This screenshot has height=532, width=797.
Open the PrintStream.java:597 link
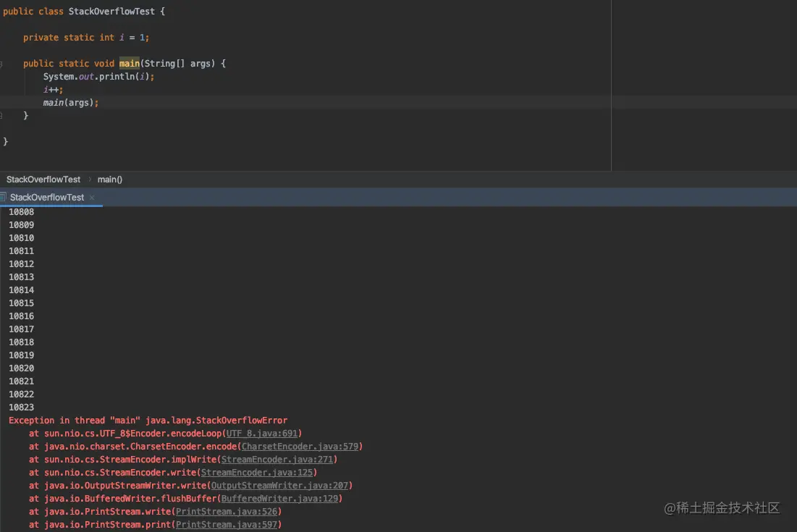227,525
